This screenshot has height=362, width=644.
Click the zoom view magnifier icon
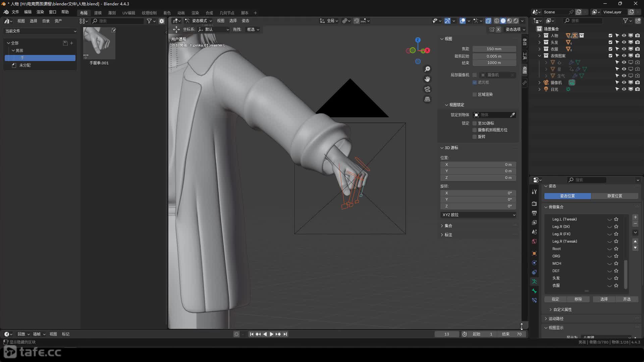point(427,69)
